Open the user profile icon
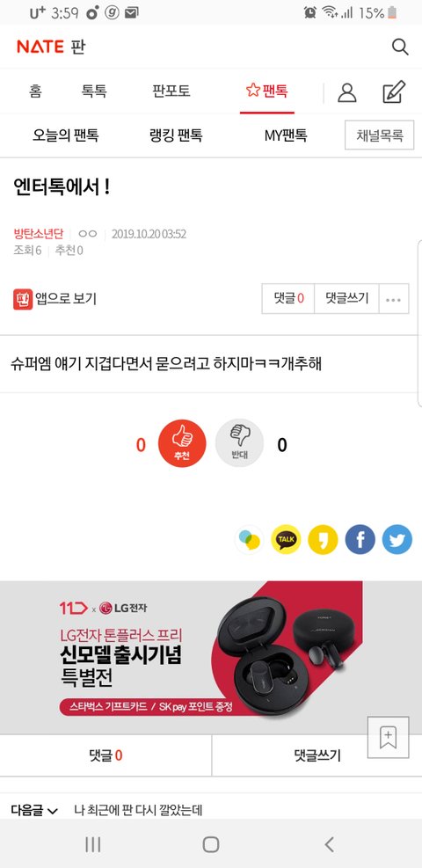Screen dimensions: 422x868 click(346, 91)
